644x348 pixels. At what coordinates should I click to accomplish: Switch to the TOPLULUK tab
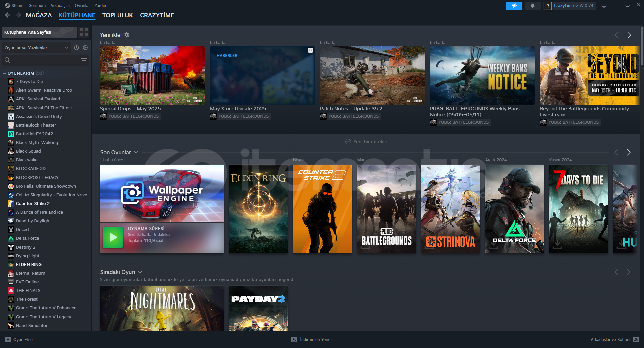118,15
